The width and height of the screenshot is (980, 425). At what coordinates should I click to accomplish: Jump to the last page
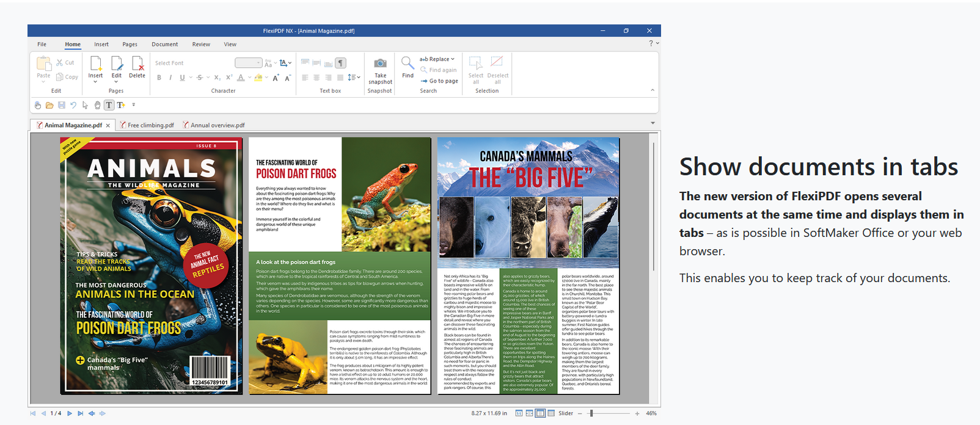(81, 413)
